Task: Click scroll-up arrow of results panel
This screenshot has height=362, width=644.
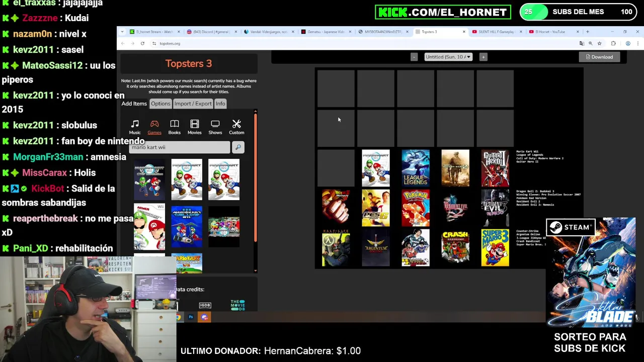Action: (x=256, y=111)
